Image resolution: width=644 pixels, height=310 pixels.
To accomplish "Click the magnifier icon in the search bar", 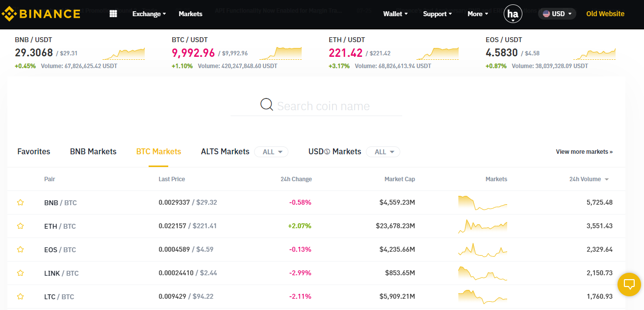I will click(266, 104).
